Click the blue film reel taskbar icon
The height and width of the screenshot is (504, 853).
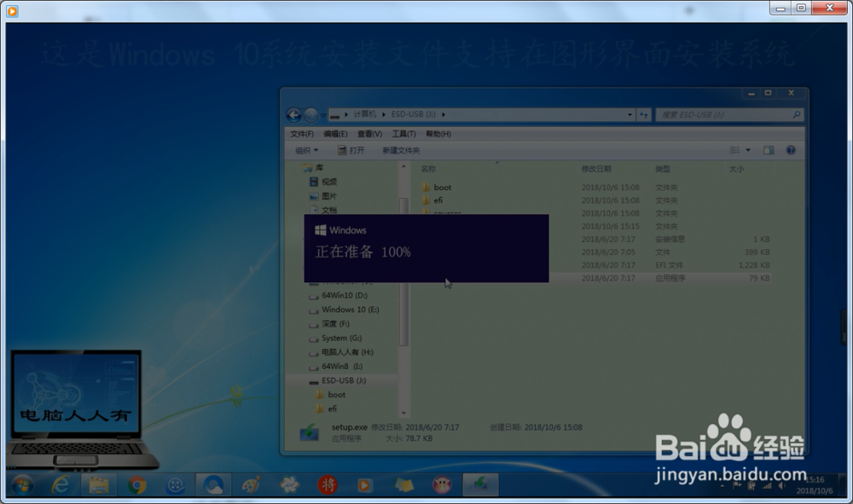pos(175,485)
